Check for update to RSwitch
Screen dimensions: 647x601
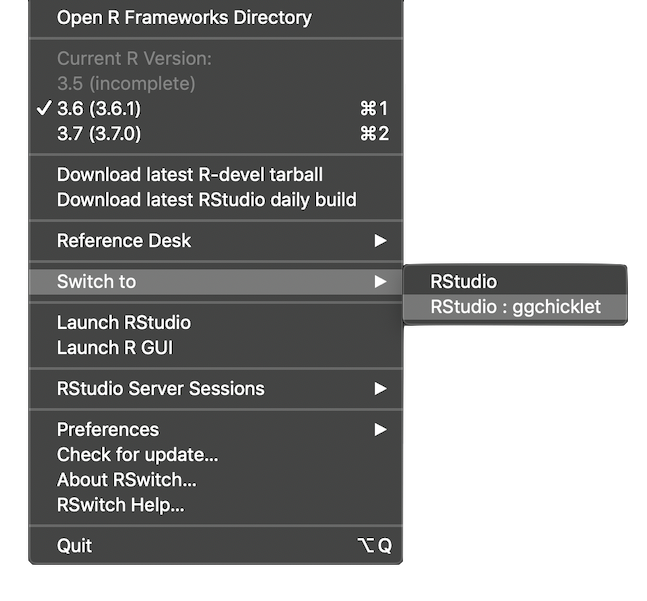[137, 455]
